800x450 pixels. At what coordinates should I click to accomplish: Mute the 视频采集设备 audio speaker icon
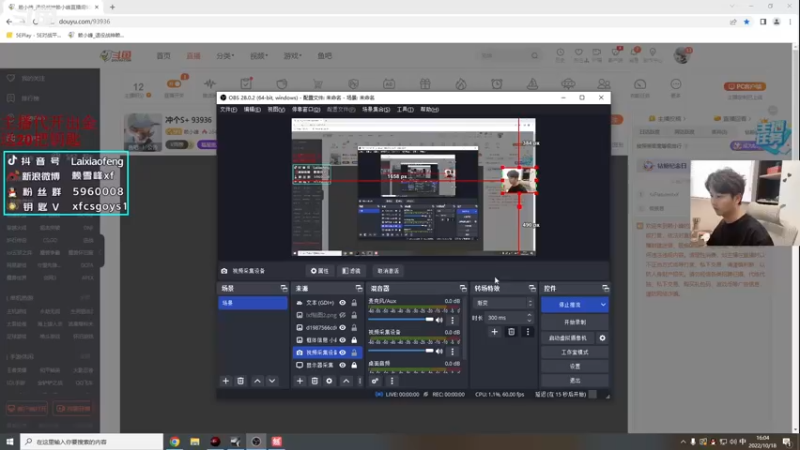click(439, 351)
